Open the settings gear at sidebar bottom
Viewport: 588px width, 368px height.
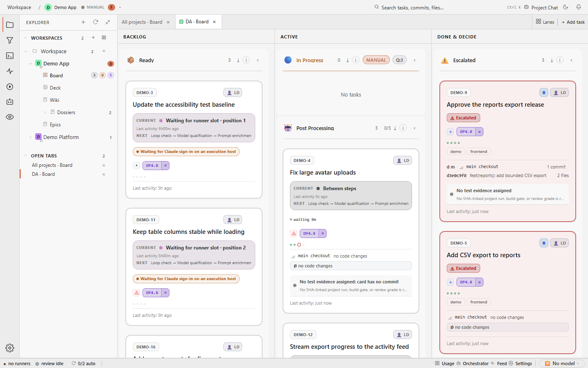[x=10, y=348]
